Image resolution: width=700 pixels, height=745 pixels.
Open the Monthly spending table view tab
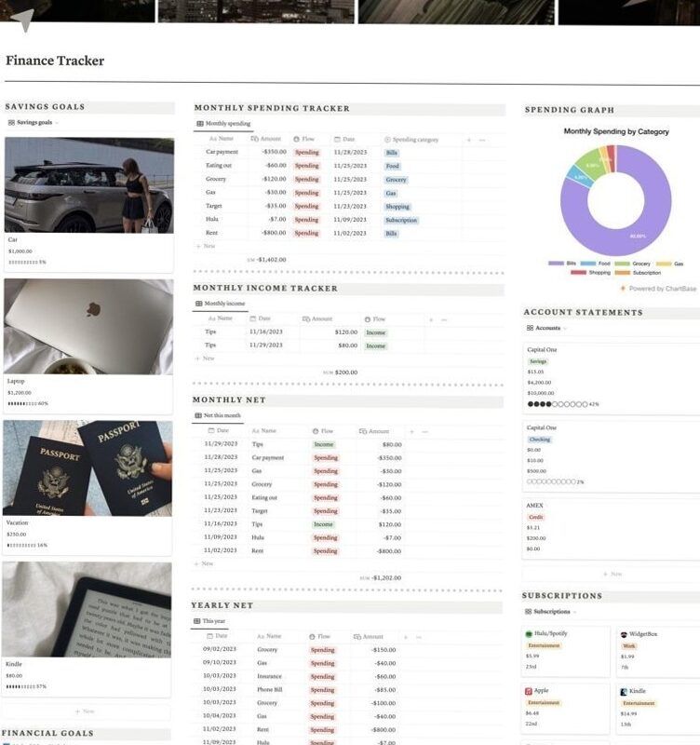(223, 124)
